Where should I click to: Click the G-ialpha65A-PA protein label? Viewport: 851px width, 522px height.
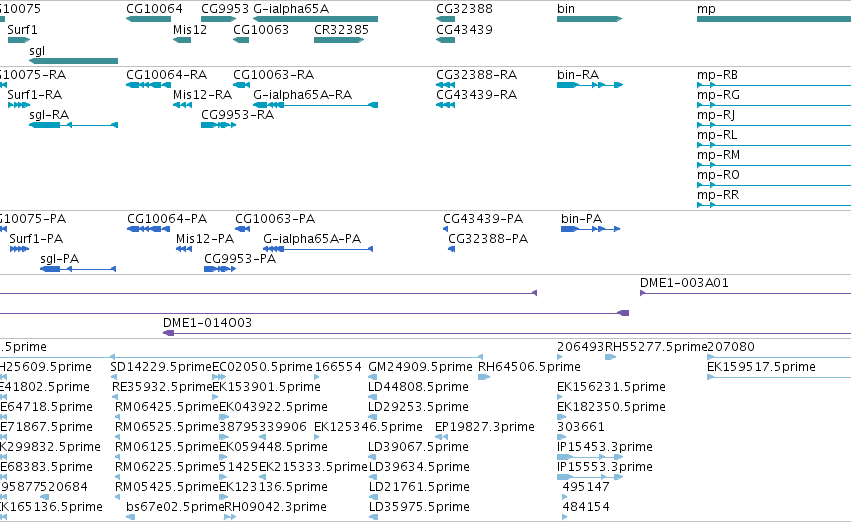(x=312, y=239)
